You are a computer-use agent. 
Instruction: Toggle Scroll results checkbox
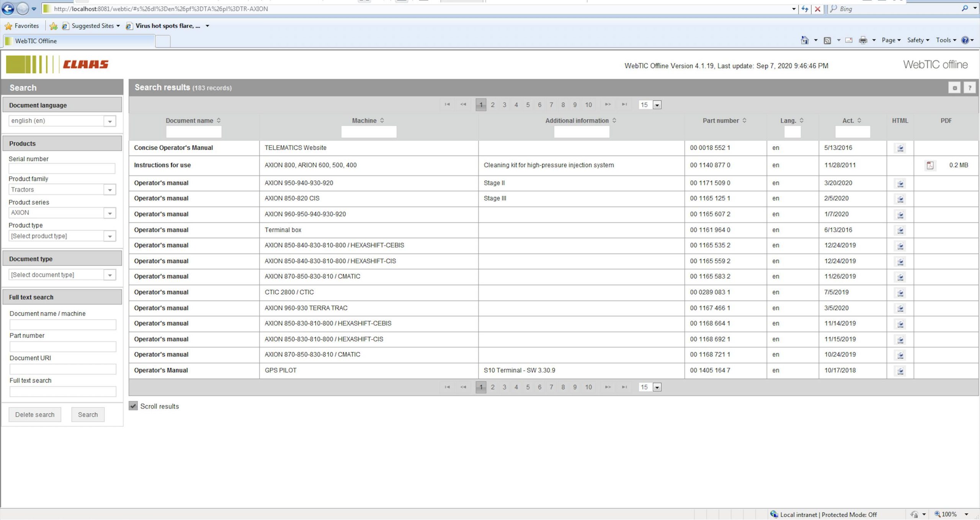coord(133,406)
